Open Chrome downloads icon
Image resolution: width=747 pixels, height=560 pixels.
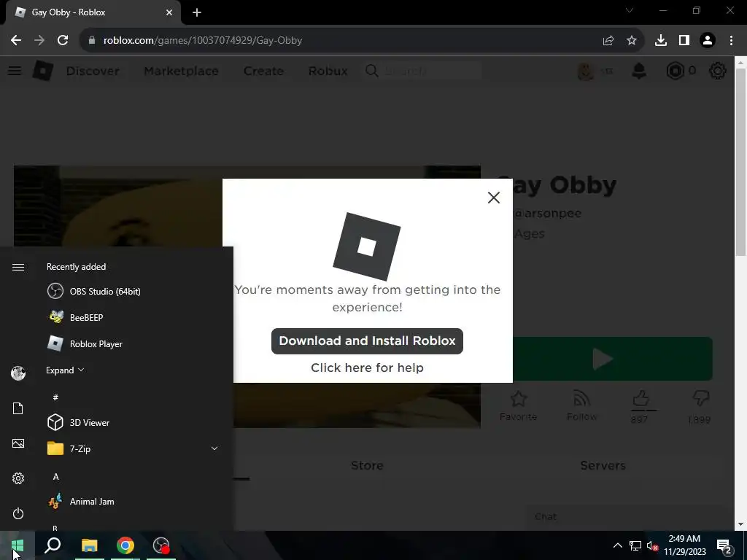pos(661,41)
